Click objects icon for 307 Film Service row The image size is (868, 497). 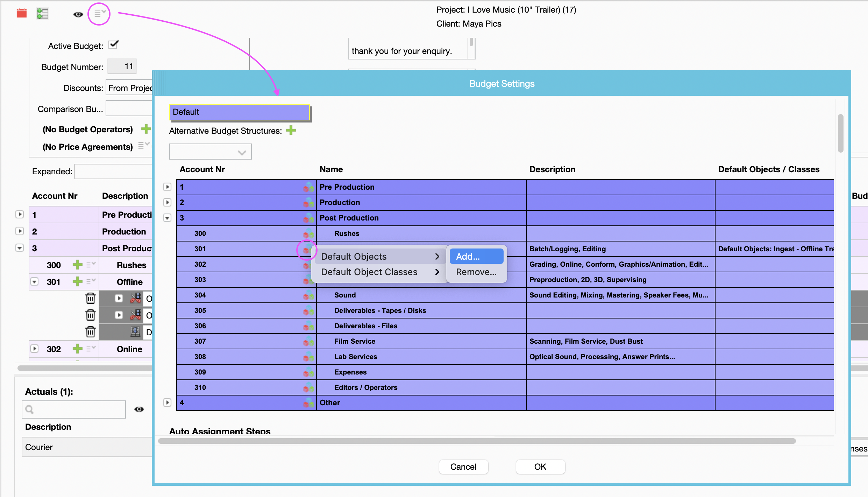(x=308, y=341)
